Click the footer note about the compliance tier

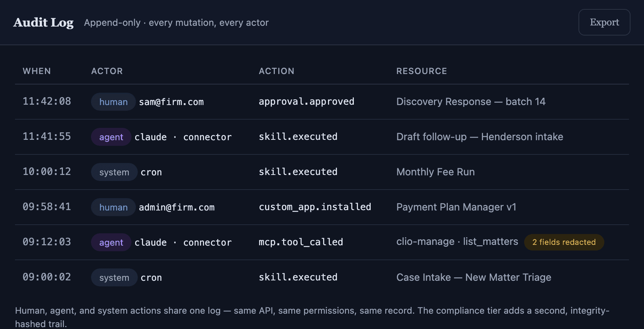coord(312,317)
